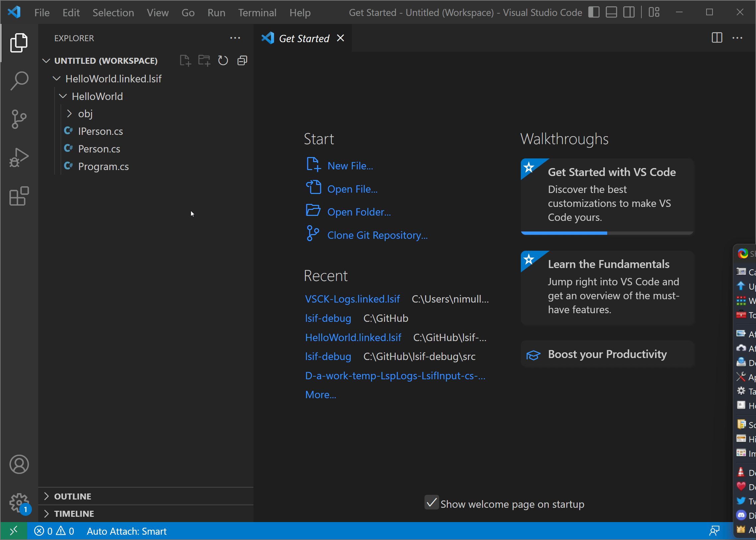
Task: Close the Get Started tab
Action: (340, 38)
